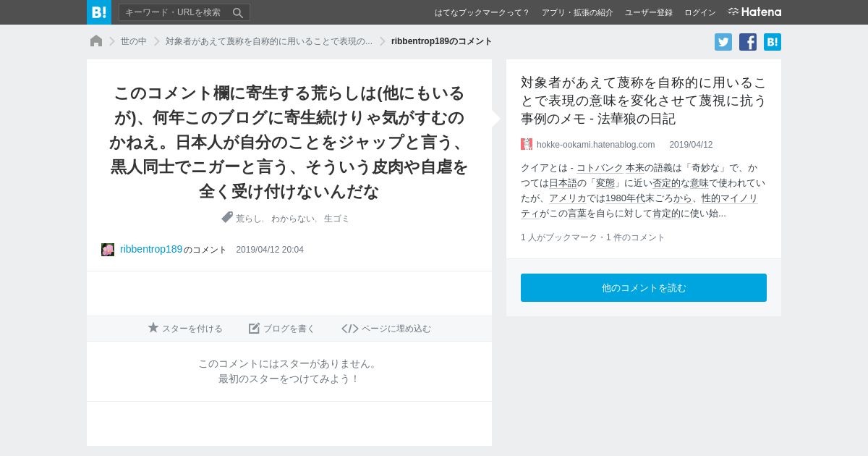
Task: Go to home via breadcrumb house icon
Action: tap(96, 41)
